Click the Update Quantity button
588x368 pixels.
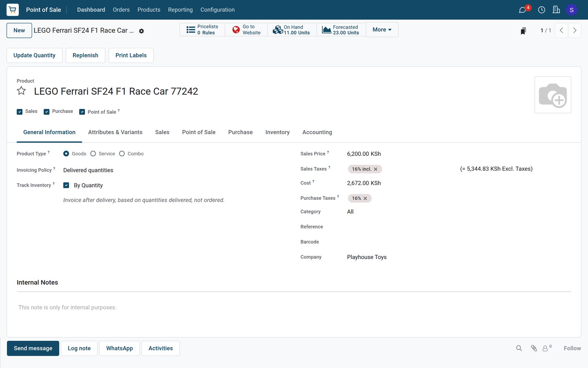[x=35, y=55]
